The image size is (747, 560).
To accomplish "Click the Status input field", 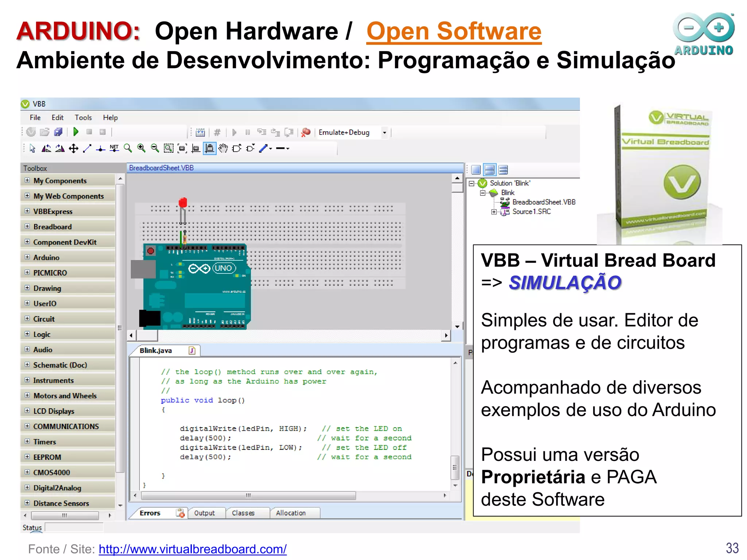I will tap(74, 528).
